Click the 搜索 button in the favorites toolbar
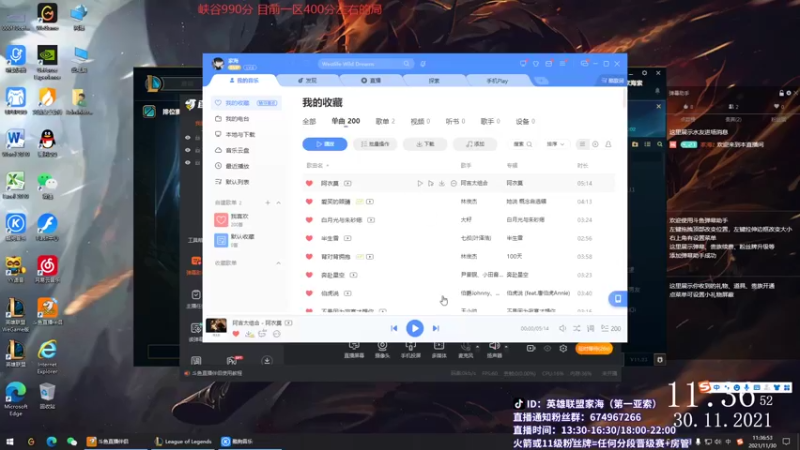 tap(522, 144)
